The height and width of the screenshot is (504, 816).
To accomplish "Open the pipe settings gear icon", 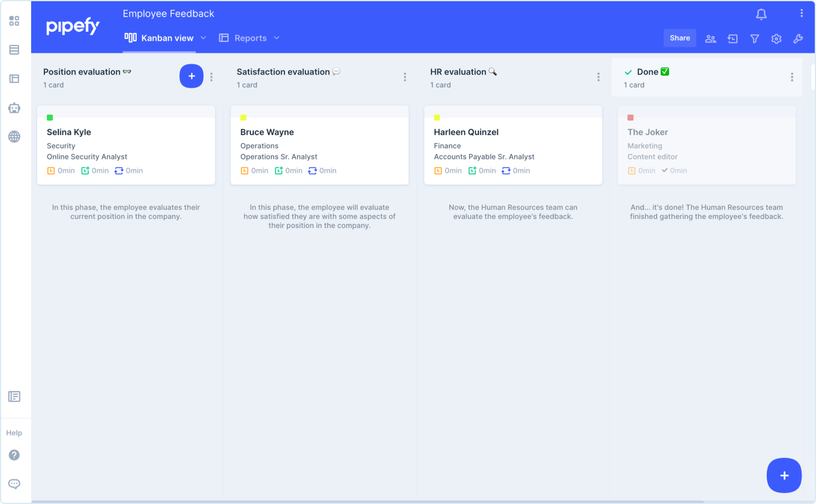I will (x=776, y=38).
